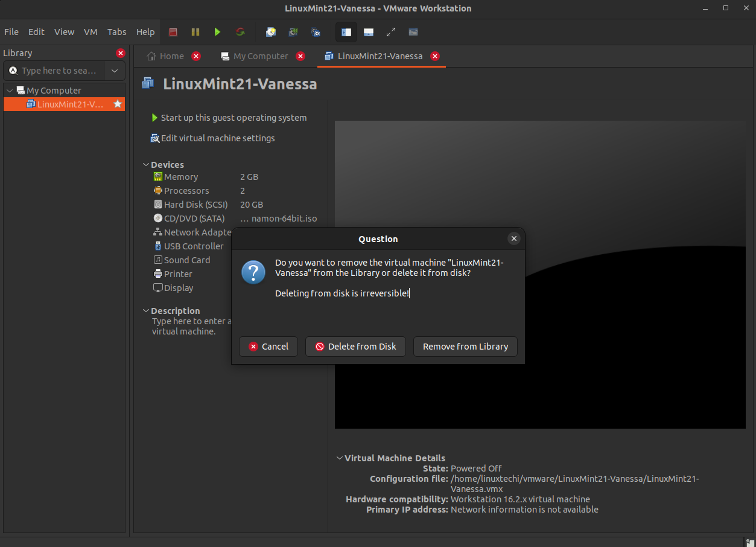The width and height of the screenshot is (756, 547).
Task: Switch to the My Computer tab
Action: 255,56
